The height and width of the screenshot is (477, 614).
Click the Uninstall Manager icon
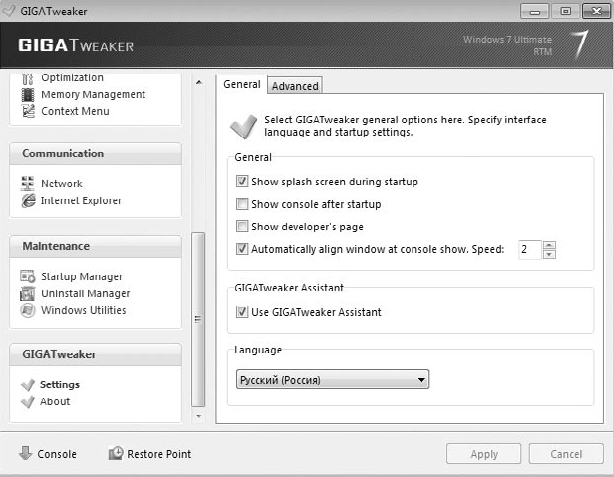[27, 293]
